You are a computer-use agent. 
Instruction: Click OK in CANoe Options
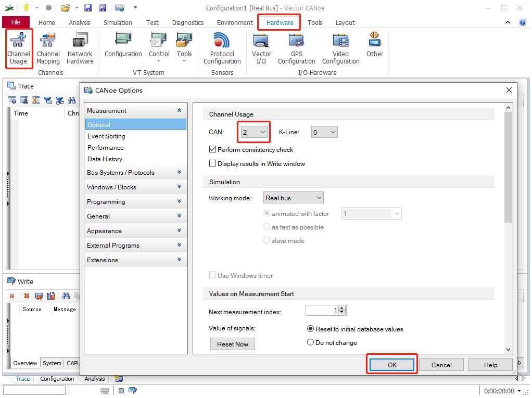392,365
